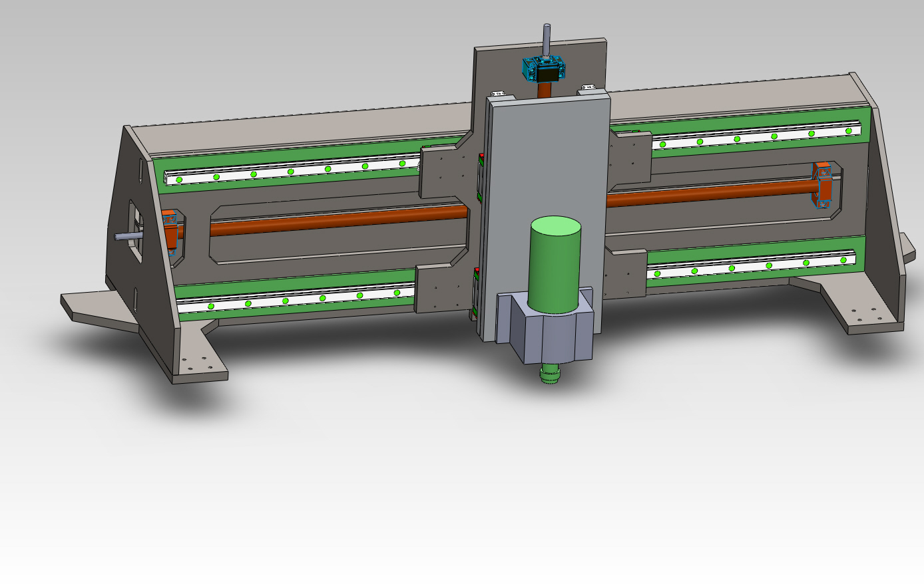
Task: Click the upper left linear guide rail
Action: point(293,171)
